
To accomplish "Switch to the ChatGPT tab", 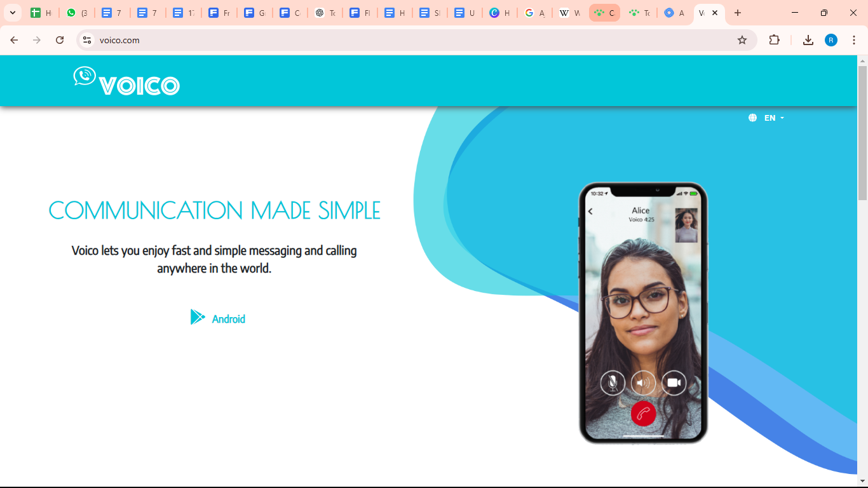I will point(325,13).
